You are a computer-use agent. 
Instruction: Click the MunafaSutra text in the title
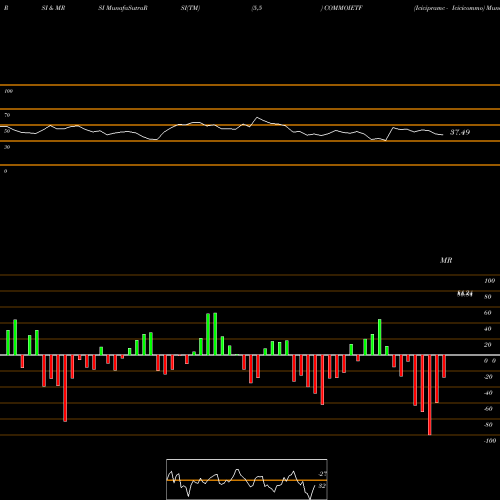(x=126, y=8)
